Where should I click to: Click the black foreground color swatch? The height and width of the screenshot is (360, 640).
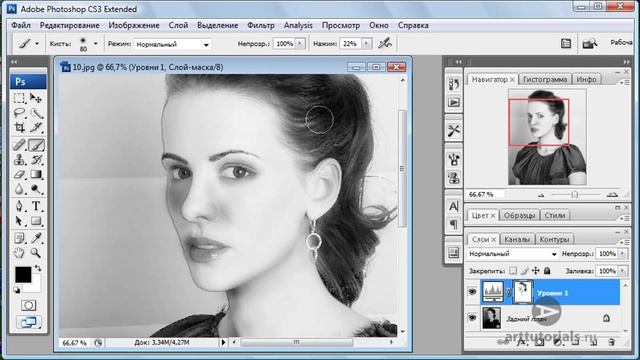23,274
